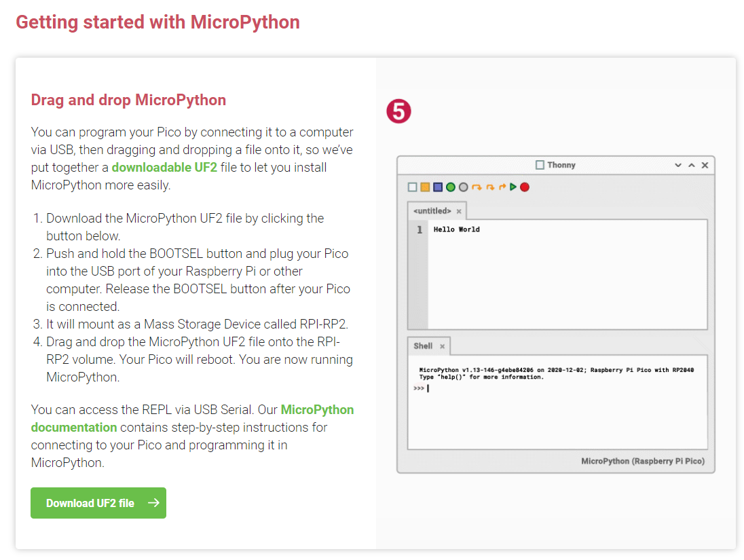The height and width of the screenshot is (560, 744).
Task: Open the MicroPython documentation link
Action: [x=192, y=419]
